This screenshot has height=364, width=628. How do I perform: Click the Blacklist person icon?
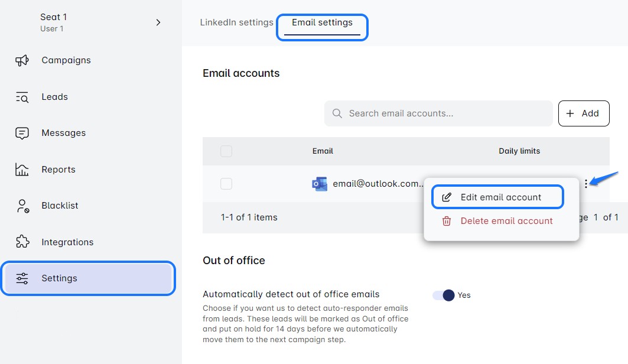pyautogui.click(x=22, y=206)
